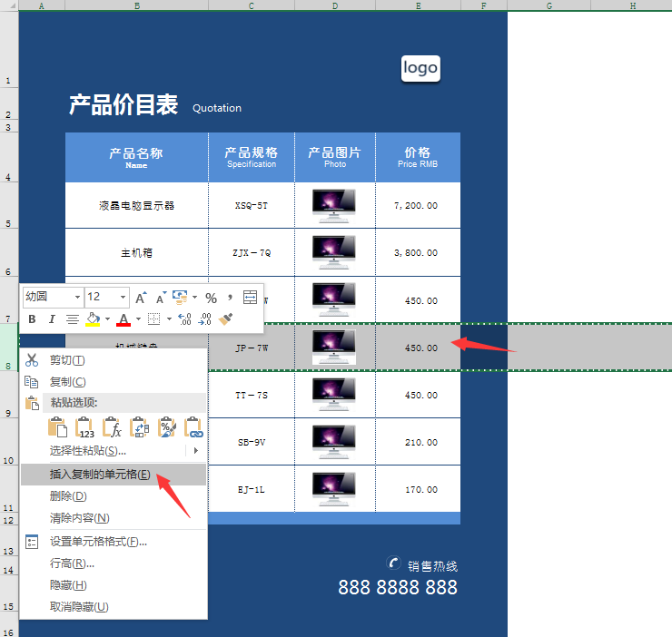Click paste formatting icon

click(x=167, y=427)
